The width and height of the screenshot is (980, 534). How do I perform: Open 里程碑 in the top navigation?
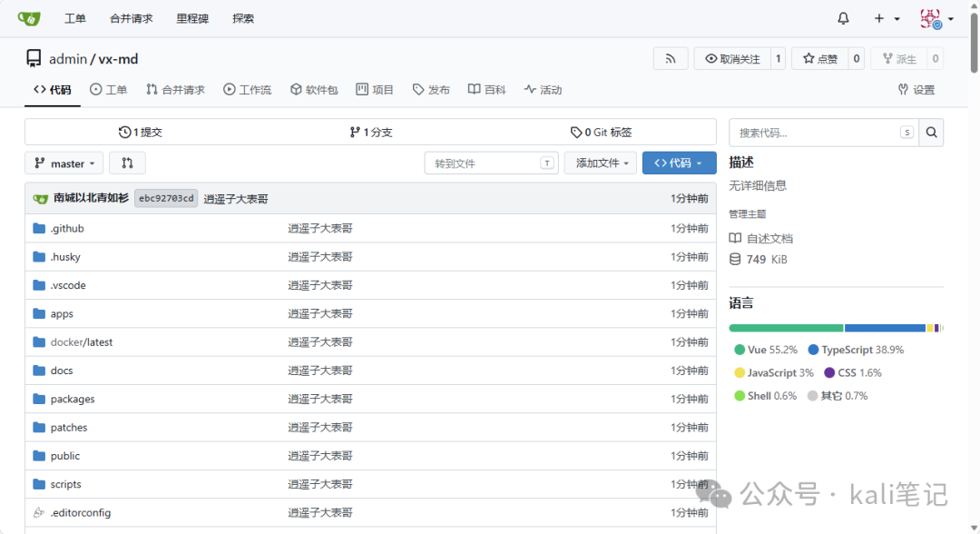pyautogui.click(x=192, y=18)
